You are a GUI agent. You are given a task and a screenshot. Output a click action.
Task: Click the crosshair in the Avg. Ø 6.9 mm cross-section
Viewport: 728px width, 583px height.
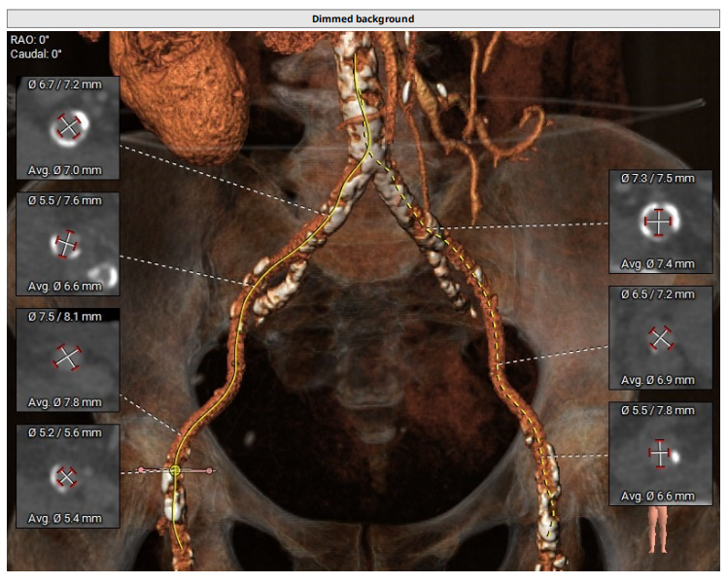[660, 338]
